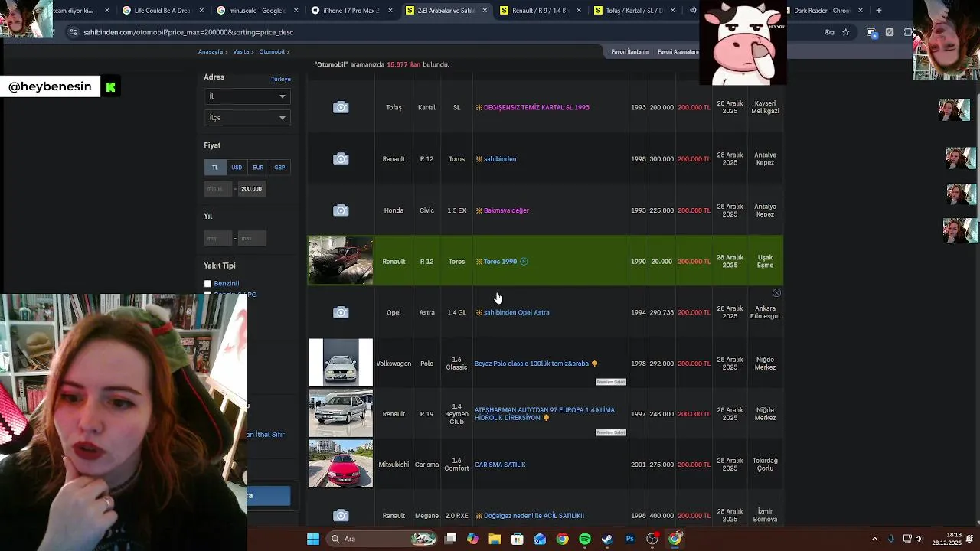
Task: Show hidden icons chevron in system tray
Action: 874,539
